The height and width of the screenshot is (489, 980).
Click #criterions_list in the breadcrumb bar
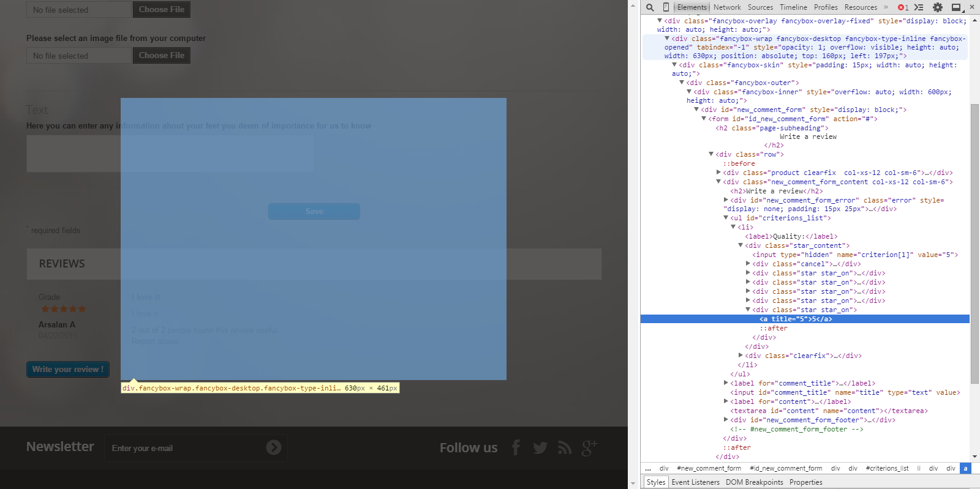coord(887,469)
